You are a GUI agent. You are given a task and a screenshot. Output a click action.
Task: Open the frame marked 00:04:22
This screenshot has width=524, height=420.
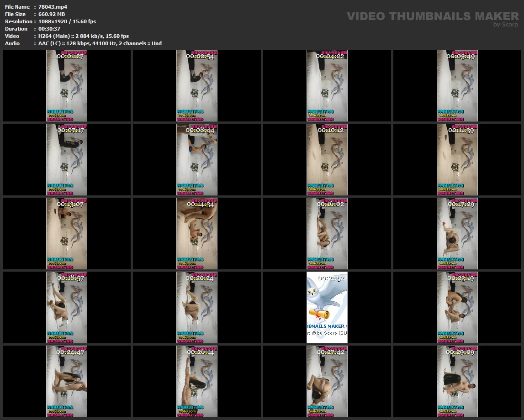(x=327, y=86)
